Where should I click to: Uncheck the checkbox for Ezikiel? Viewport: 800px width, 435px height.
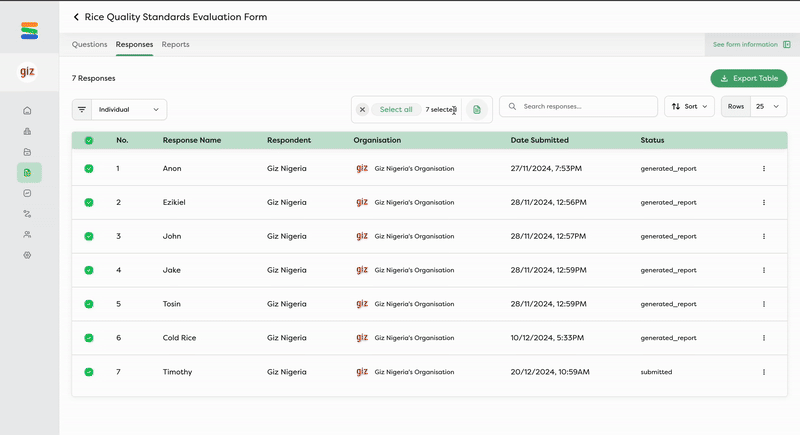click(x=89, y=202)
